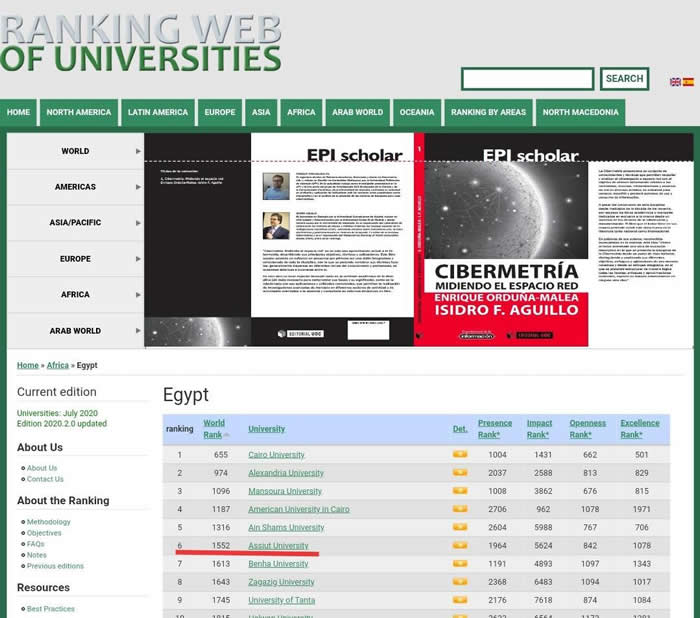Open the Assiut University link
Screen dimensions: 700x618
click(x=278, y=546)
